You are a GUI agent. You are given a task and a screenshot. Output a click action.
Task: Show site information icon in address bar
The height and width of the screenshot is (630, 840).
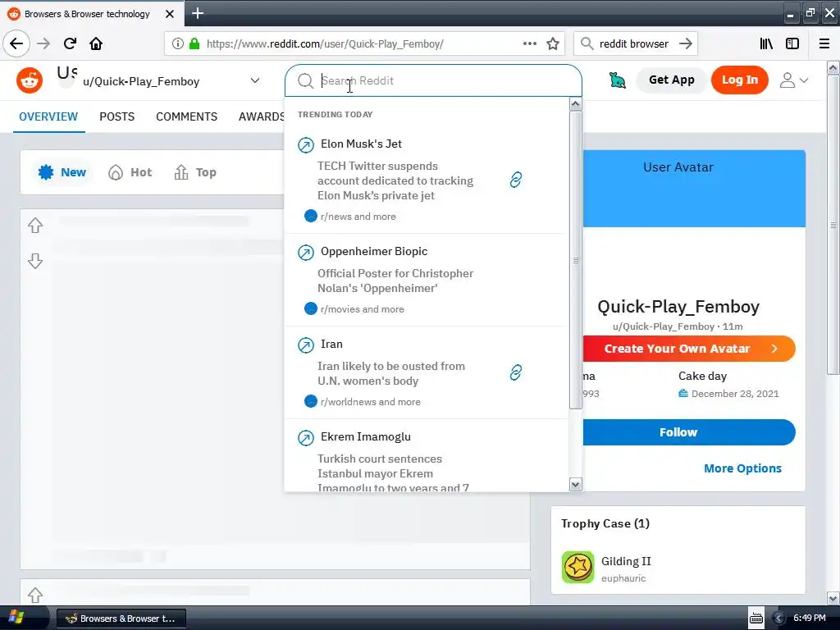tap(178, 44)
